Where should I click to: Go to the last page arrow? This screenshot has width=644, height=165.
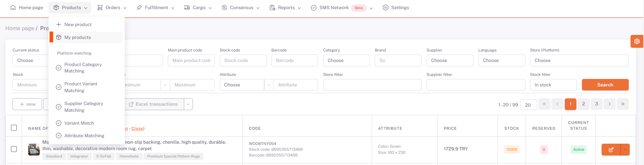(623, 104)
